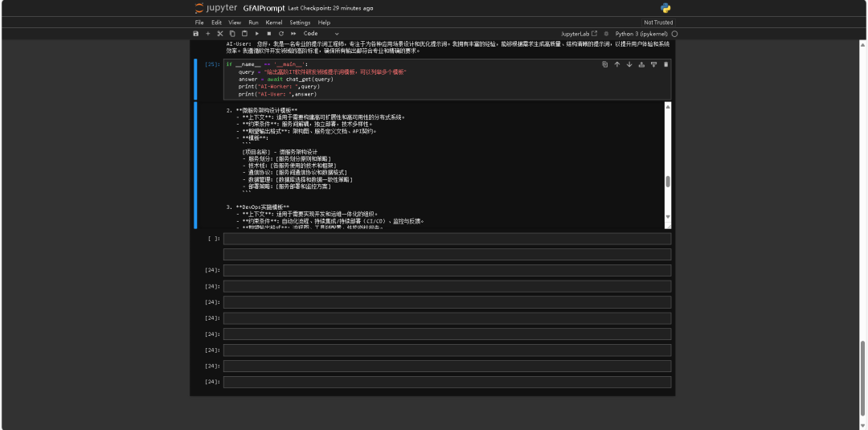868x430 pixels.
Task: Click the query string assignment line in cell [25]
Action: tap(323, 72)
